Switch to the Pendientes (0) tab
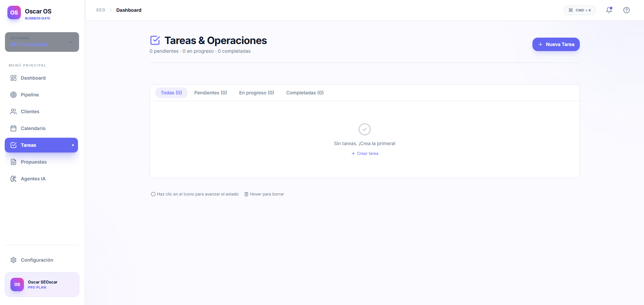Image resolution: width=644 pixels, height=305 pixels. click(x=210, y=92)
